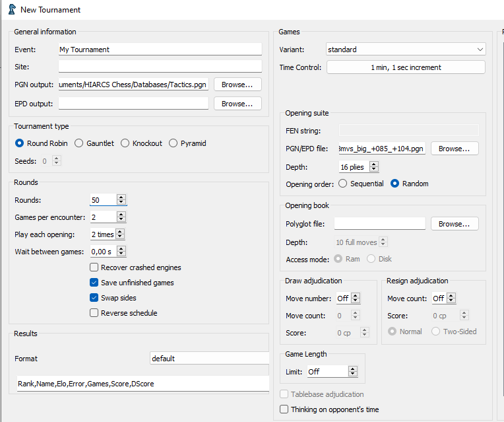Image resolution: width=504 pixels, height=422 pixels.
Task: Increase opening suite Depth plies spinner
Action: (373, 164)
